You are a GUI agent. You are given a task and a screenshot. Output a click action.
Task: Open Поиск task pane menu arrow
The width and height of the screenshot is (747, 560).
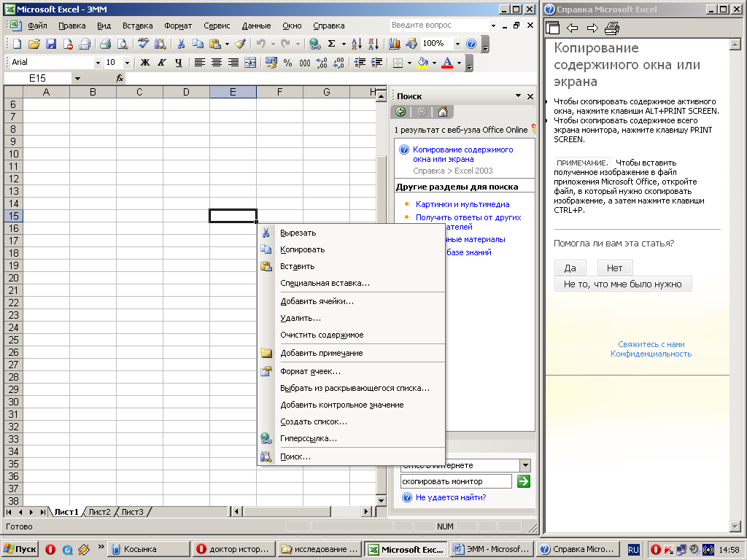(x=518, y=96)
